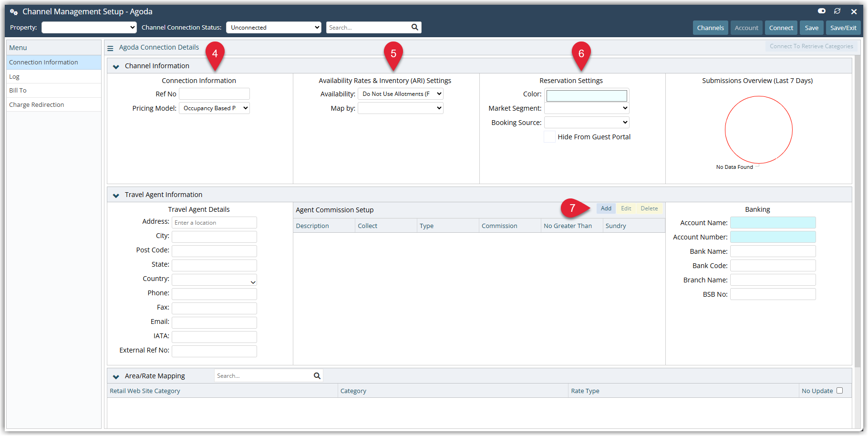Image resolution: width=868 pixels, height=436 pixels.
Task: Click the Edit commission button
Action: tap(626, 208)
